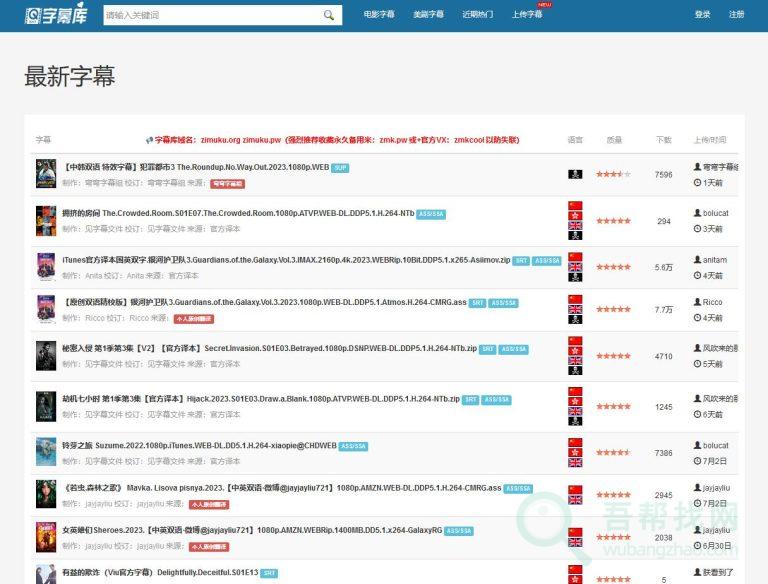This screenshot has height=584, width=768.
Task: Open 上传字幕 upload page
Action: (x=526, y=15)
